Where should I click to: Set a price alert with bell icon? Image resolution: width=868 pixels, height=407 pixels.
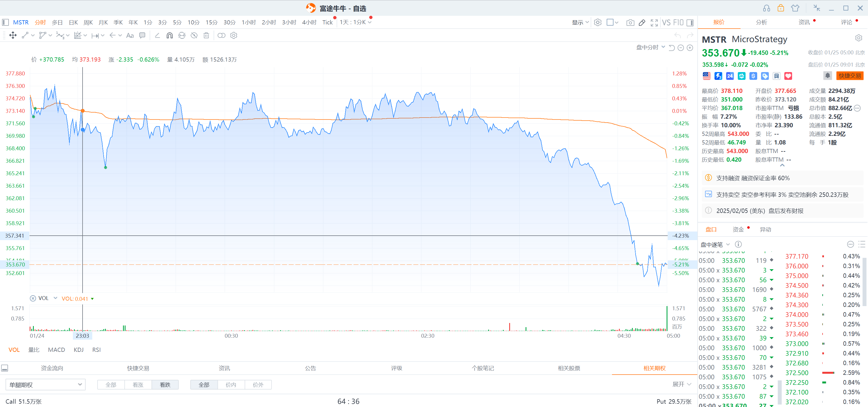[828, 76]
